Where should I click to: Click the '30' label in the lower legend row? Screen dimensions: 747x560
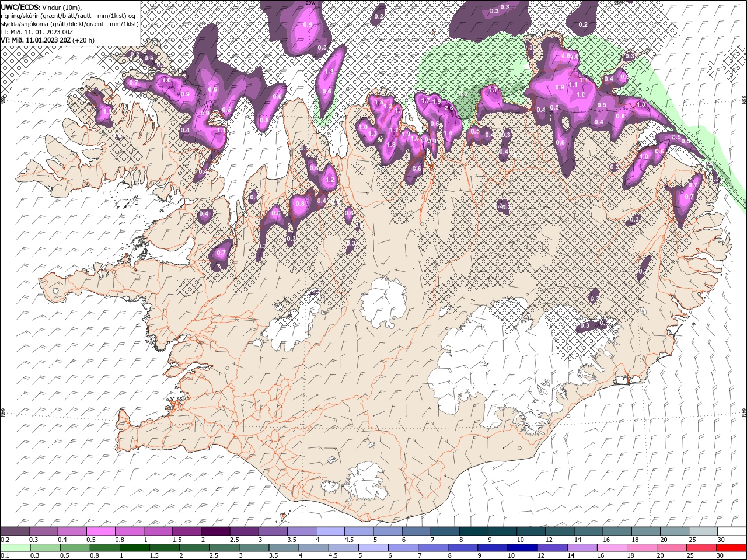[720, 555]
